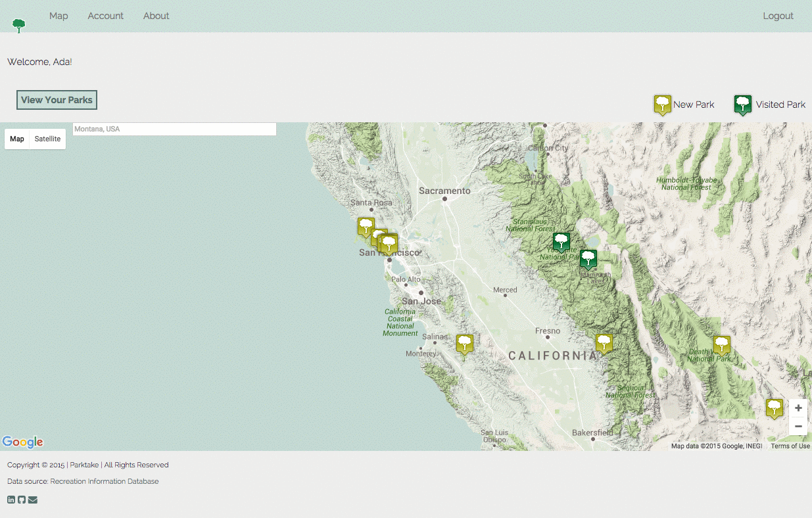812x518 pixels.
Task: Click the email envelope footer icon
Action: (x=33, y=500)
